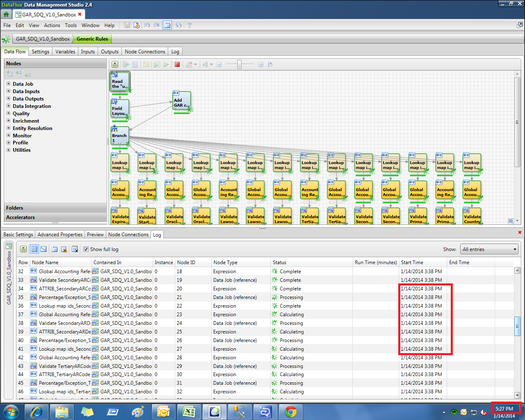Image resolution: width=525 pixels, height=420 pixels.
Task: Click the Save icon in main toolbar
Action: click(127, 25)
